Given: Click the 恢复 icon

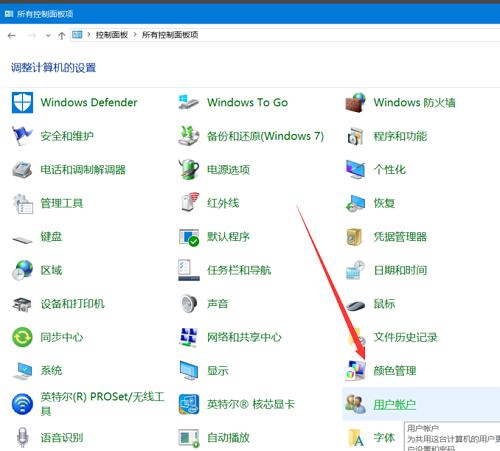Looking at the screenshot, I should point(355,203).
